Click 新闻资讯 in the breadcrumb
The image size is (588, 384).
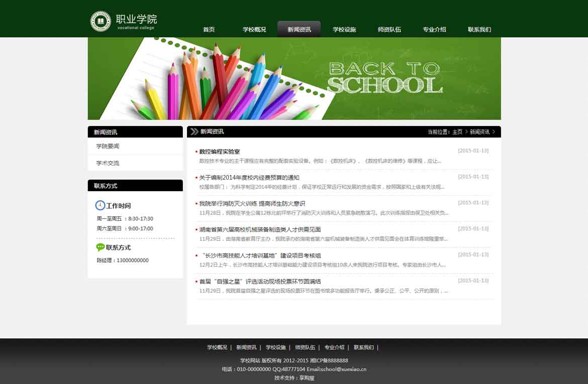[479, 132]
